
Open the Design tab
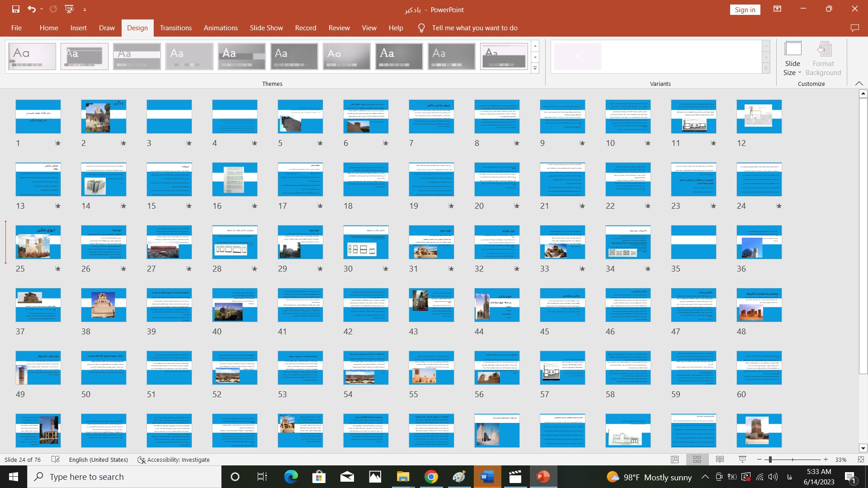[x=137, y=28]
